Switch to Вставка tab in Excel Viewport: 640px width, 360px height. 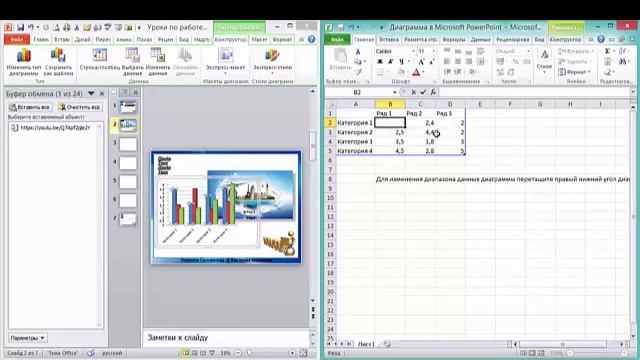389,40
